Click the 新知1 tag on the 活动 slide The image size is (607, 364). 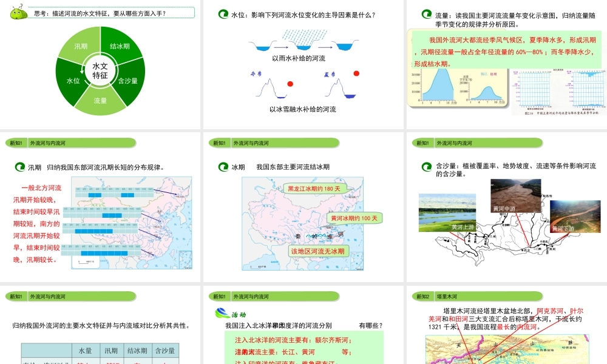220,297
